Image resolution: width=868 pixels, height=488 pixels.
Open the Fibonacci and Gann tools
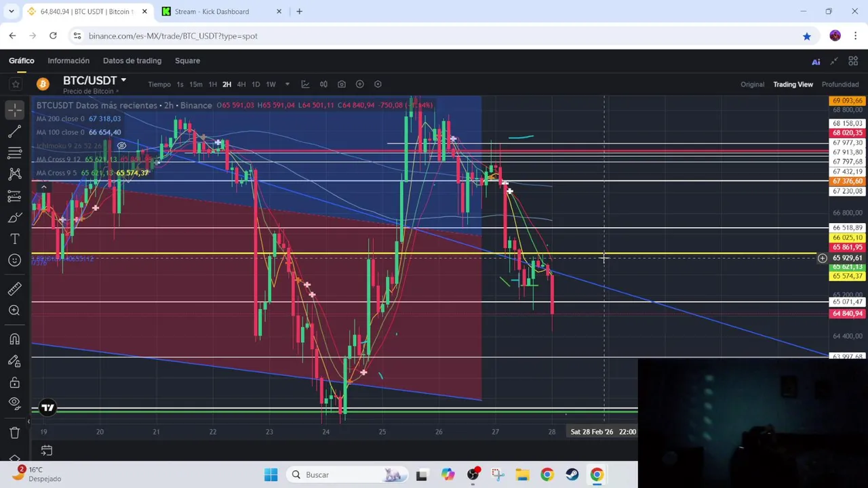click(15, 152)
